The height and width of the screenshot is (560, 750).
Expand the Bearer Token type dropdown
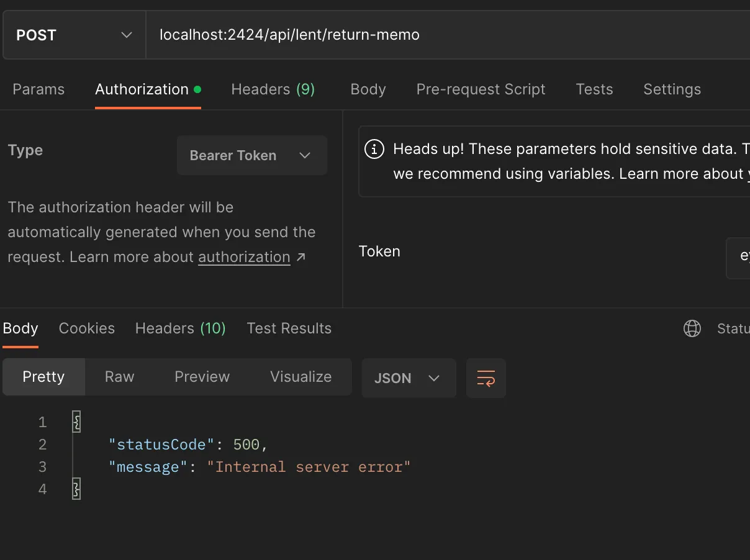coord(251,155)
